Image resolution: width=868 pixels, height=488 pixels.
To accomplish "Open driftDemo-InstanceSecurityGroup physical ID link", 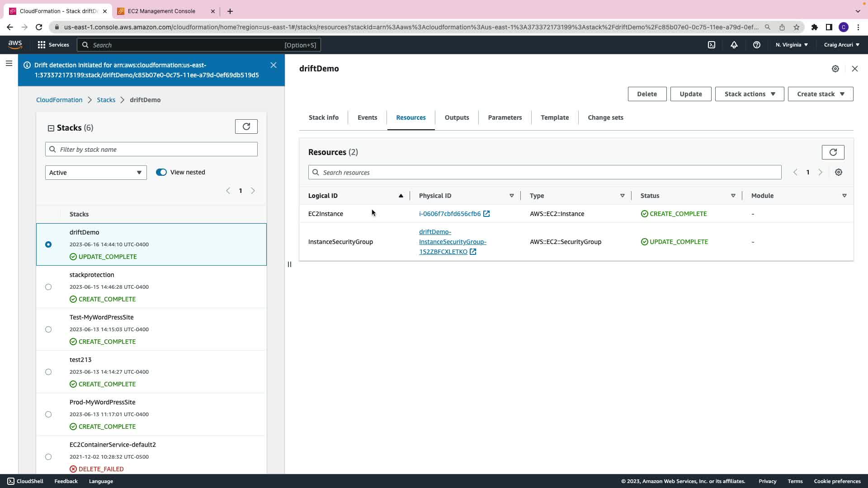I will (452, 242).
